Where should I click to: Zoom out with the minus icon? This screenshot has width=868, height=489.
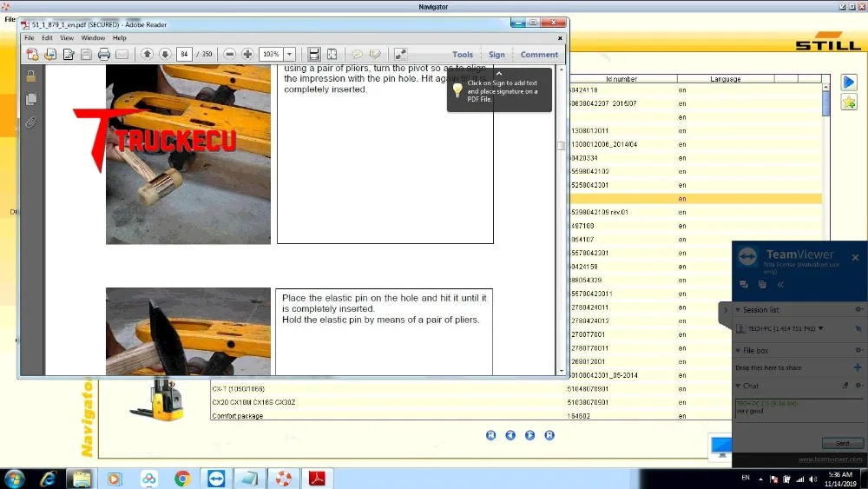click(230, 54)
